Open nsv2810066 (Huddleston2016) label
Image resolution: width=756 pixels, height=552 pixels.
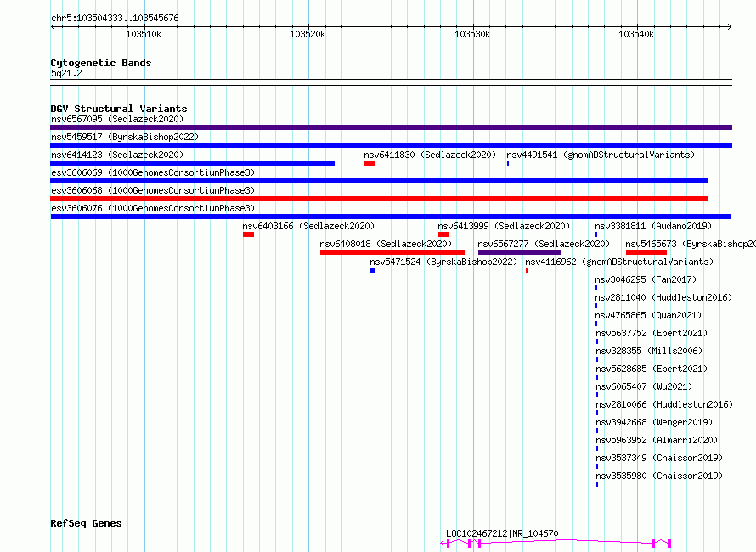point(664,404)
